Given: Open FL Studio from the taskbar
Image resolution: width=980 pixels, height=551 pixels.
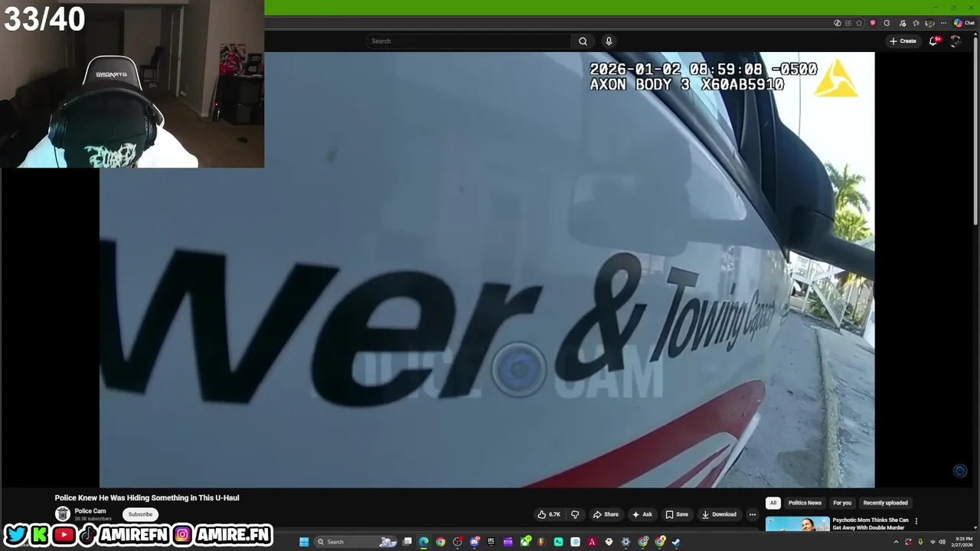Looking at the screenshot, I should 541,542.
